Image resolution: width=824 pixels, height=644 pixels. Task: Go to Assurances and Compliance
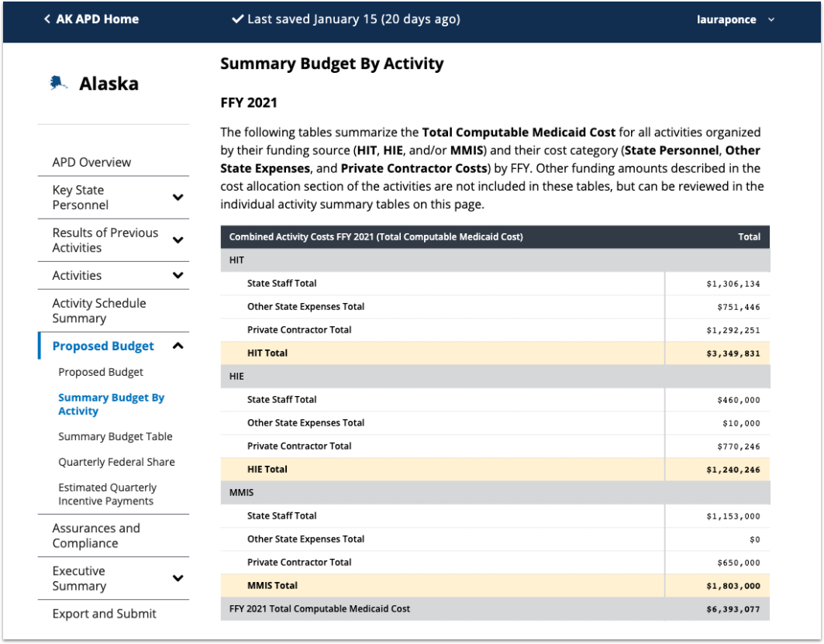95,536
